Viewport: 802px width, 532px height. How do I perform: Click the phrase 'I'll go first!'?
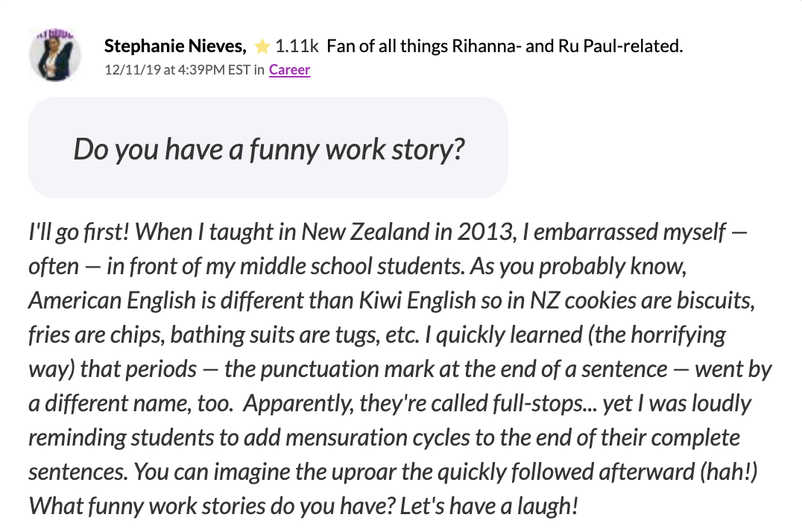(79, 232)
